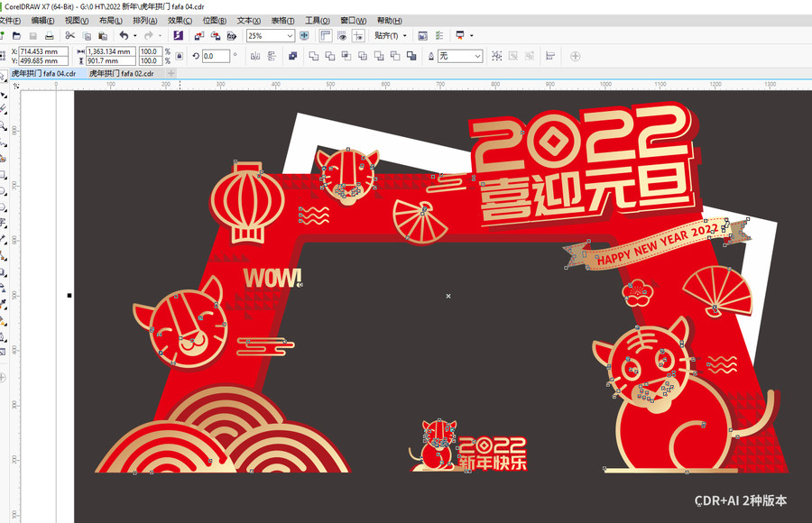This screenshot has width=812, height=523.
Task: Open the 文本(X) menu
Action: pos(249,21)
